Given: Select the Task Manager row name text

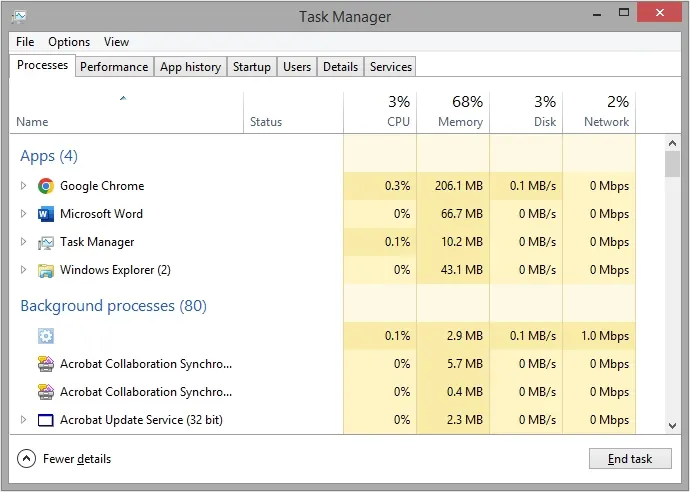Looking at the screenshot, I should click(97, 242).
